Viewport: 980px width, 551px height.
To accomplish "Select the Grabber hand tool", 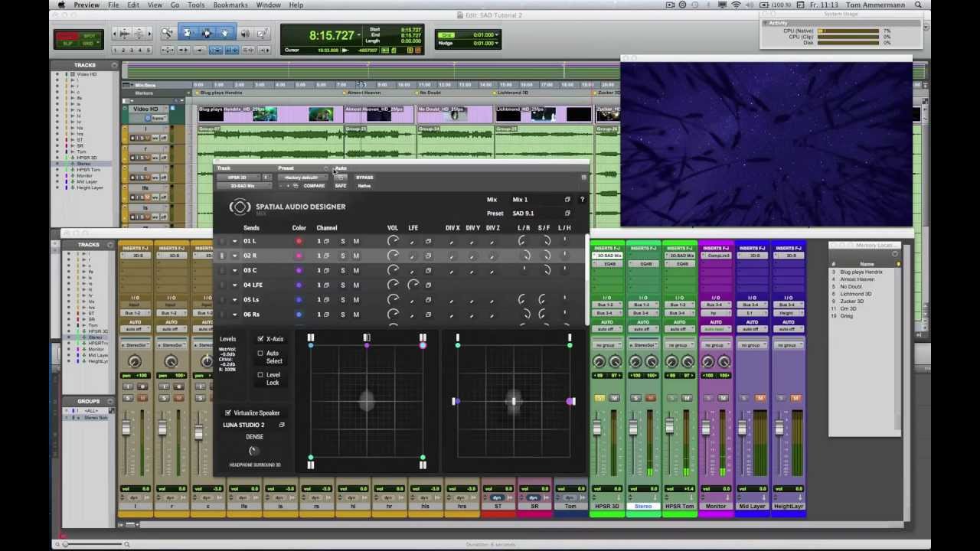I will (x=225, y=33).
